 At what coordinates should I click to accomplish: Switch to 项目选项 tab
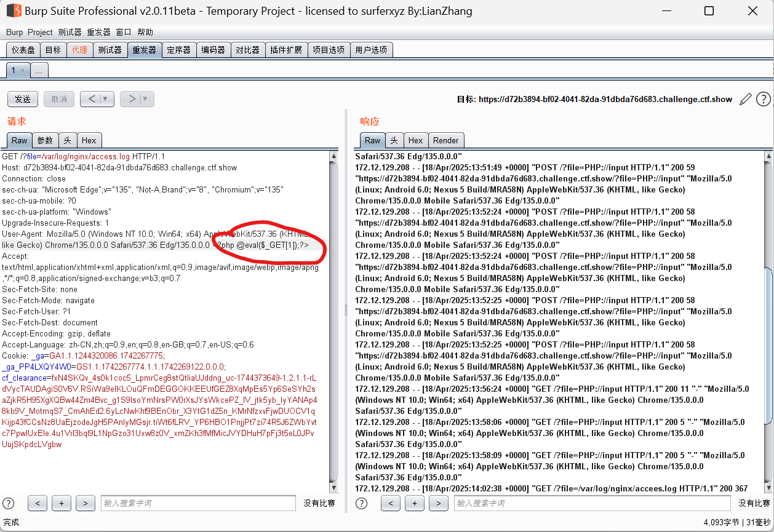329,50
